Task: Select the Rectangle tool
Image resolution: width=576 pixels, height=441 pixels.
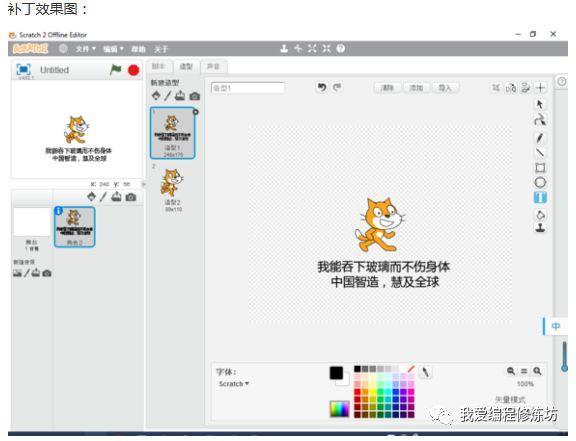Action: coord(540,168)
